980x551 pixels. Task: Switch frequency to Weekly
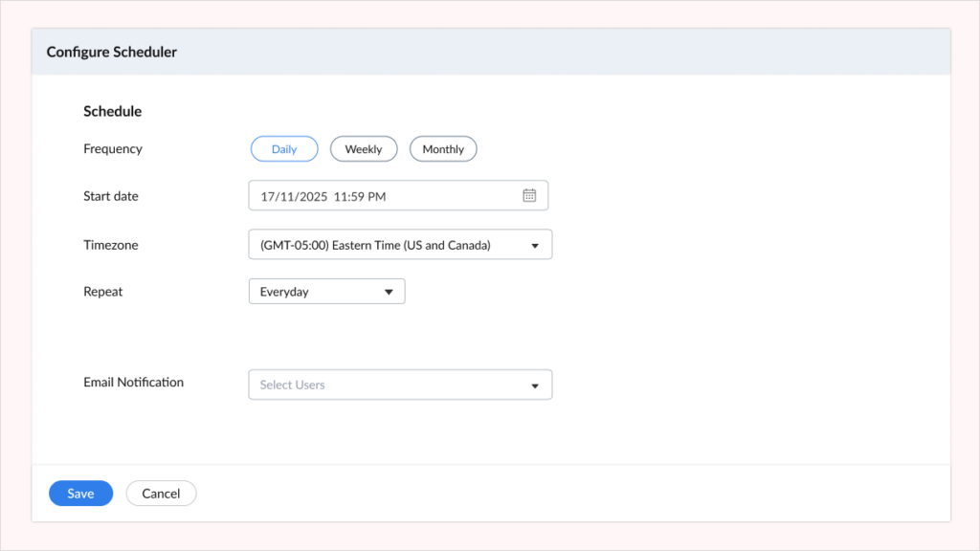pos(364,148)
